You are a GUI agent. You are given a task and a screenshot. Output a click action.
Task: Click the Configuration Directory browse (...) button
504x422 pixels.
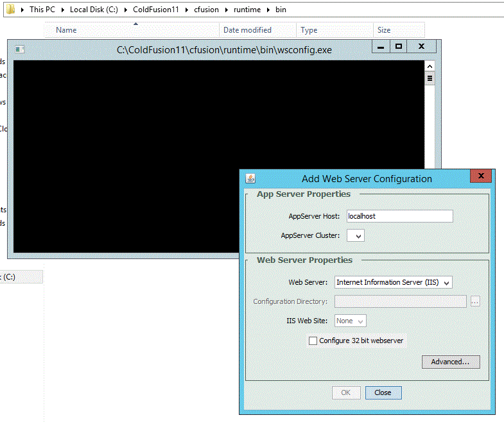coord(475,301)
